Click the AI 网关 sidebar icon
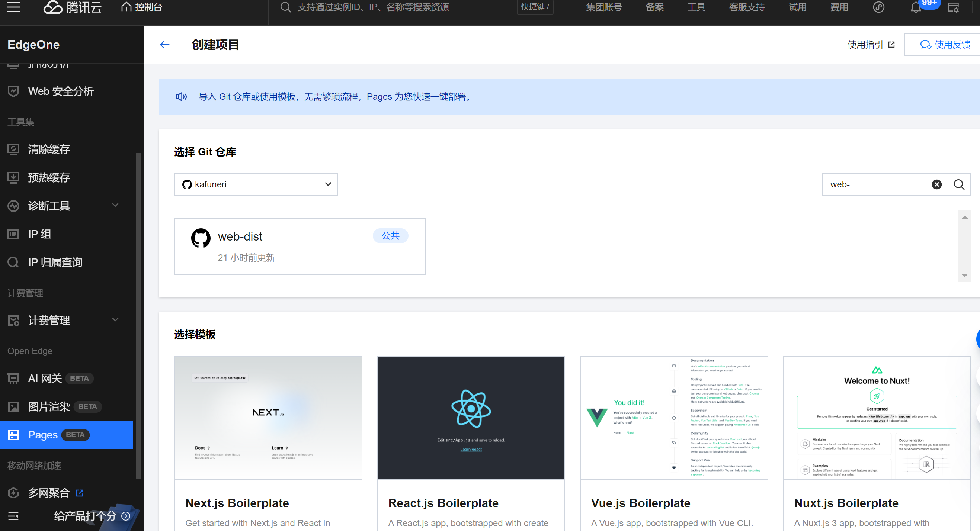 coord(13,378)
